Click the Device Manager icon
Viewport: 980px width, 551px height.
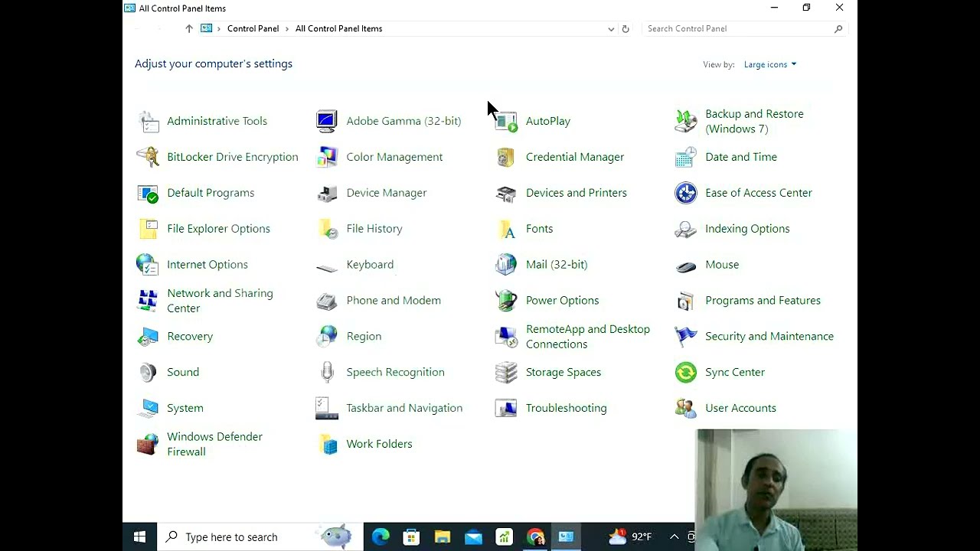pos(327,193)
